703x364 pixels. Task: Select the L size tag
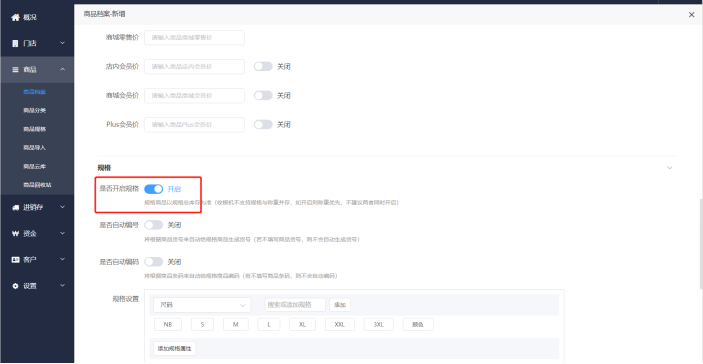[269, 325]
